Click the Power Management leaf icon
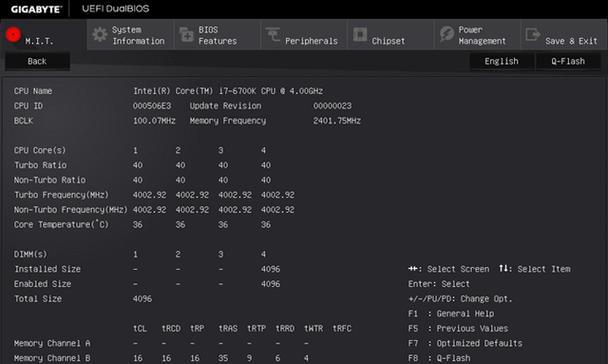608x364 pixels. [447, 34]
